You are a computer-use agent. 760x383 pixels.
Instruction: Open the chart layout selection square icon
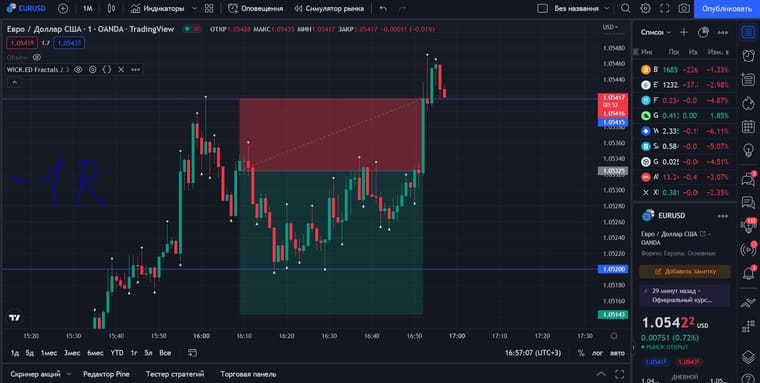pyautogui.click(x=543, y=8)
